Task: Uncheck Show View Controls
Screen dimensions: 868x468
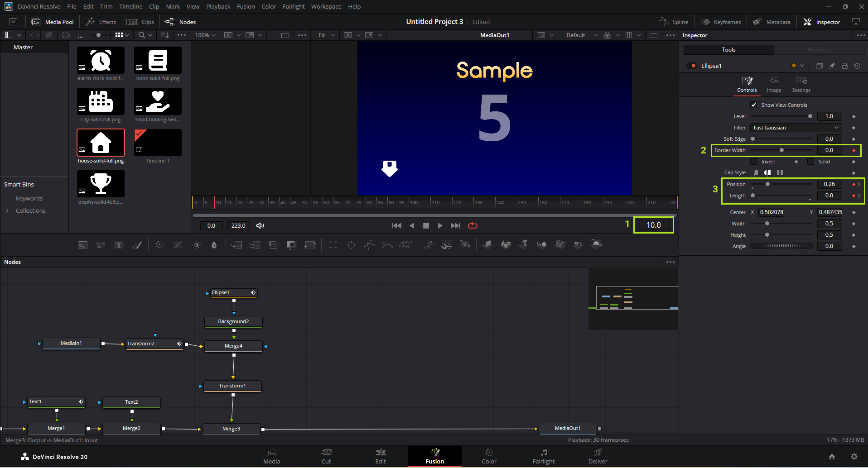Action: pyautogui.click(x=754, y=105)
